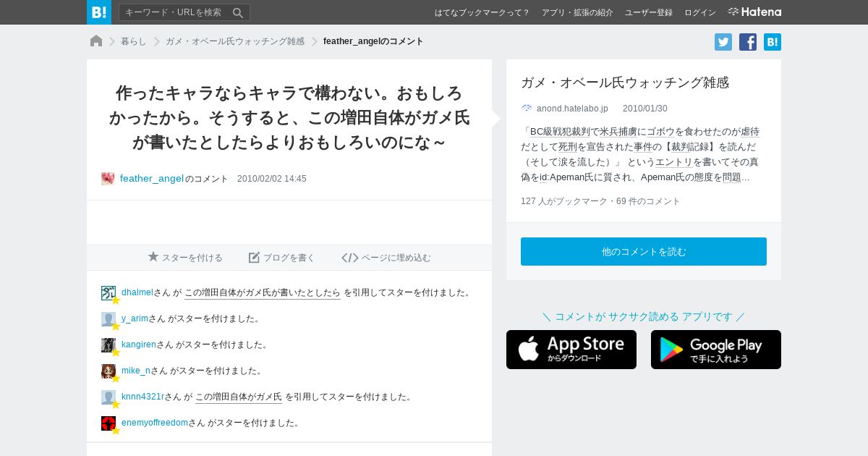The image size is (868, 456).
Task: Share on Twitter icon
Action: pyautogui.click(x=723, y=42)
